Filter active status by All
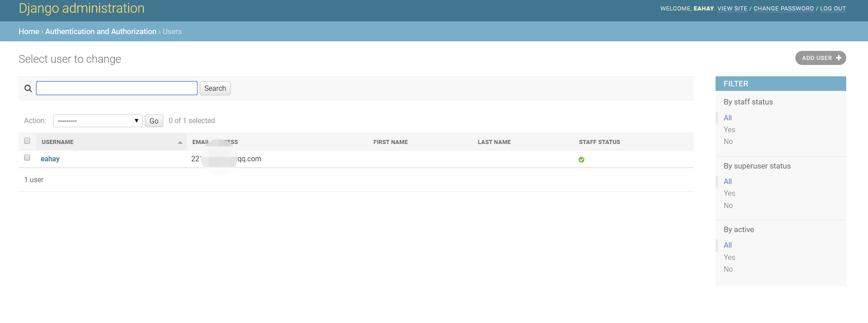 coord(728,245)
